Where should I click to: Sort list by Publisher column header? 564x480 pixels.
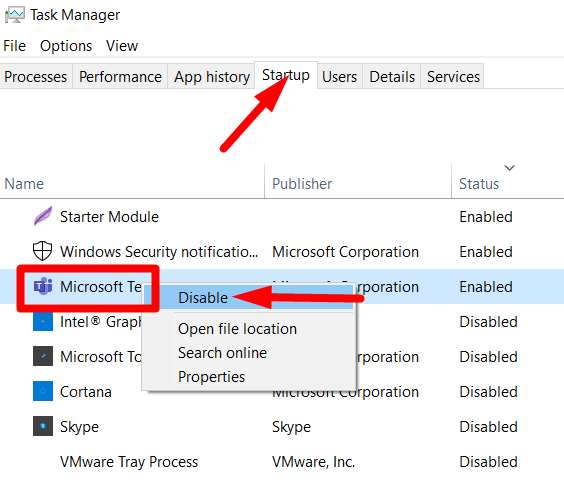(x=302, y=184)
